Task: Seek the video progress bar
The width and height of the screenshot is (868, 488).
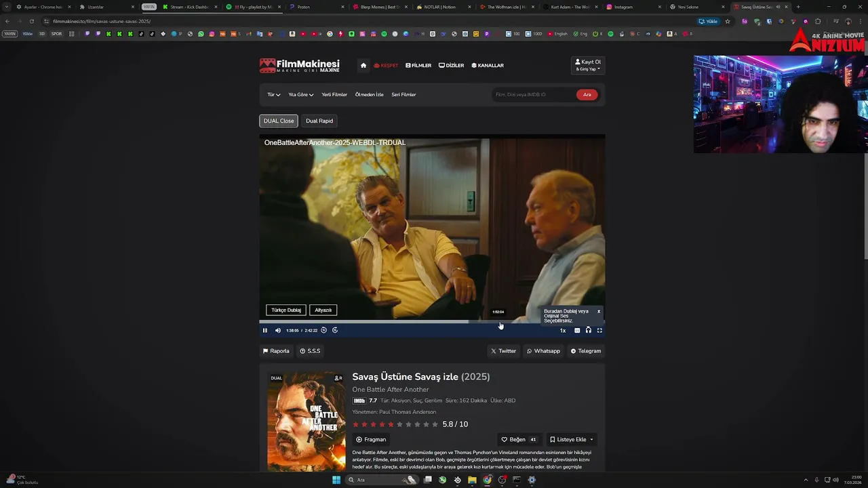Action: coord(432,322)
